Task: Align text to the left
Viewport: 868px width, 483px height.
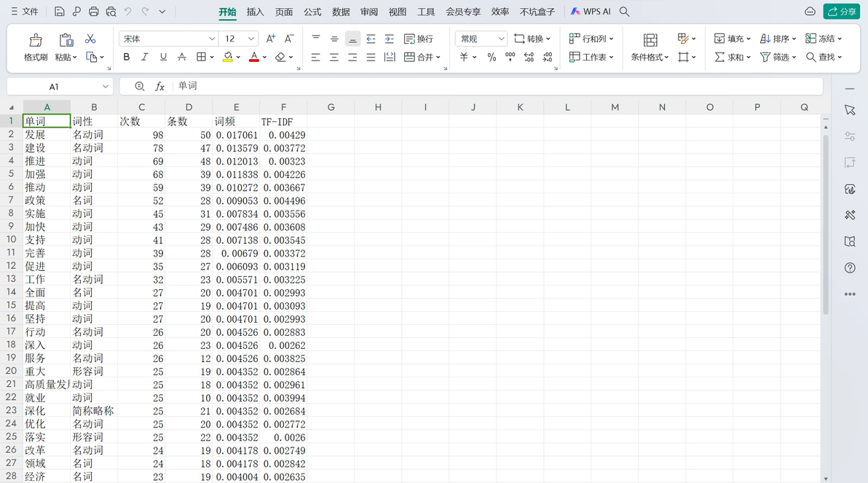Action: 316,57
